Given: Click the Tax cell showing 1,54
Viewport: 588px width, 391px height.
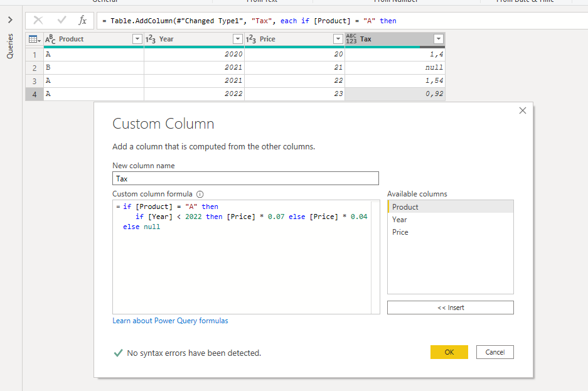Looking at the screenshot, I should [x=395, y=80].
